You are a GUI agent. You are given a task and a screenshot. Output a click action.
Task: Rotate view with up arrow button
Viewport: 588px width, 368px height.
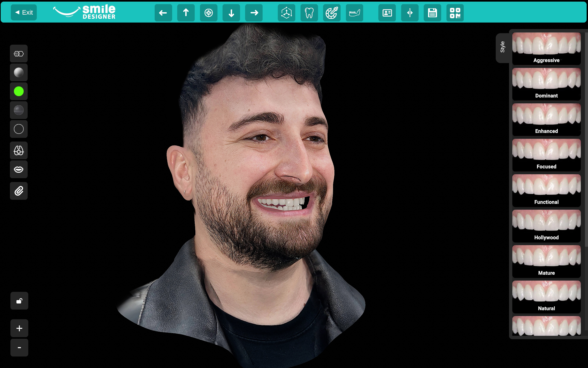pos(186,13)
